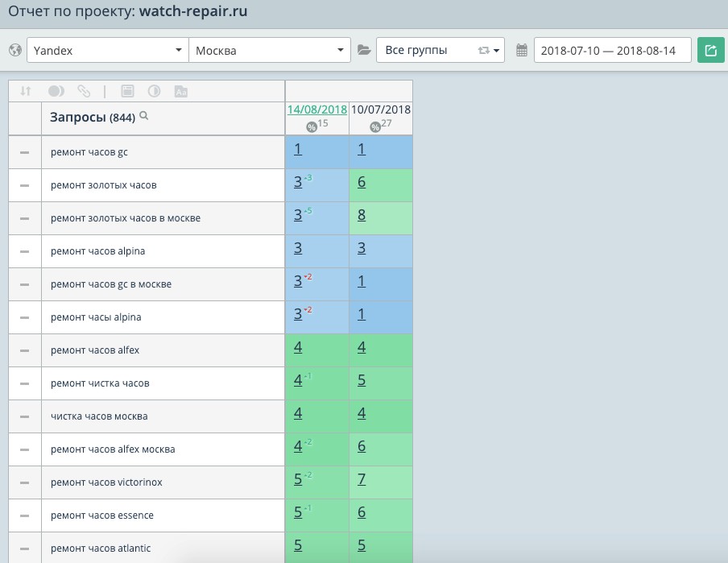Open 14/08/2018 position 4 for чистка часов москва
This screenshot has width=728, height=563.
[298, 413]
